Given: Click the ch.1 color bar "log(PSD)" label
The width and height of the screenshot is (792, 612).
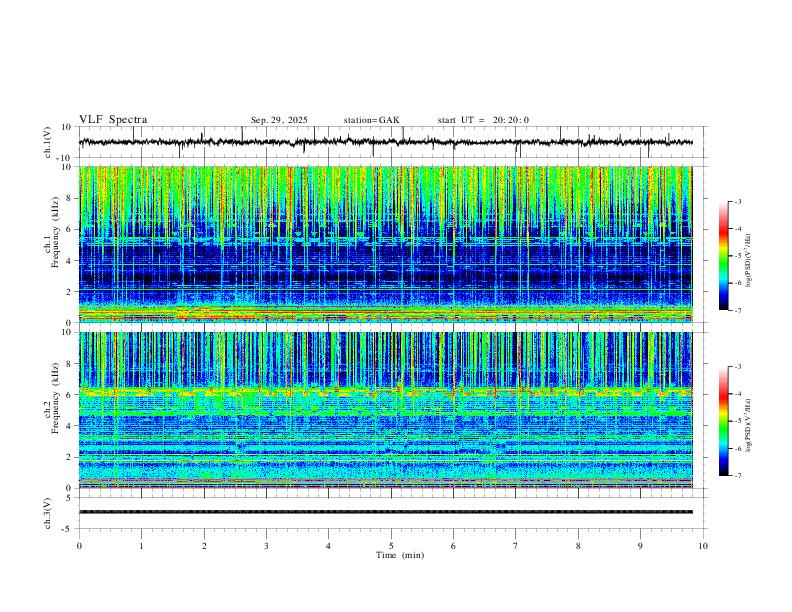Looking at the screenshot, I should click(749, 261).
